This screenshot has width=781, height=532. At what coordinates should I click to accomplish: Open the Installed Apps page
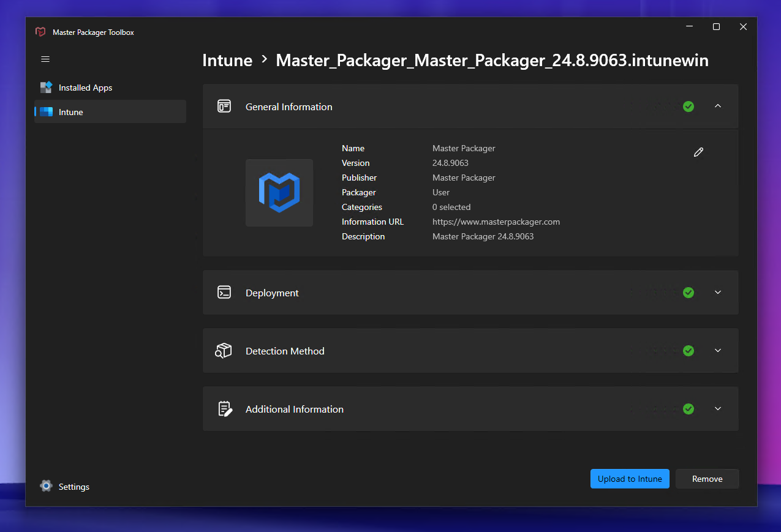pyautogui.click(x=110, y=88)
